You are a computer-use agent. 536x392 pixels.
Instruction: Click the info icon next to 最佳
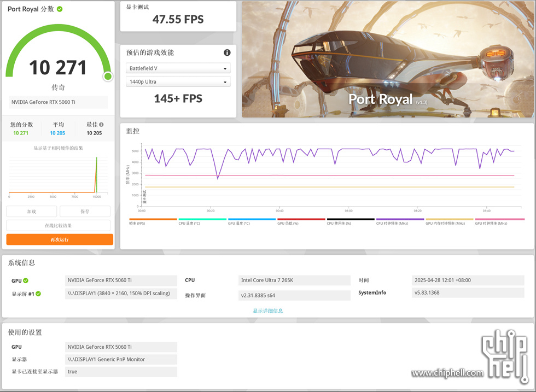tap(101, 125)
